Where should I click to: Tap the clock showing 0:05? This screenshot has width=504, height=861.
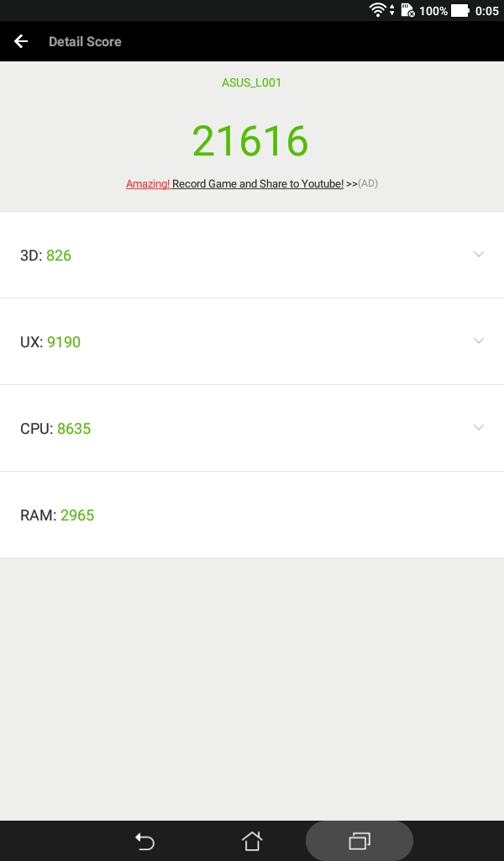point(486,11)
